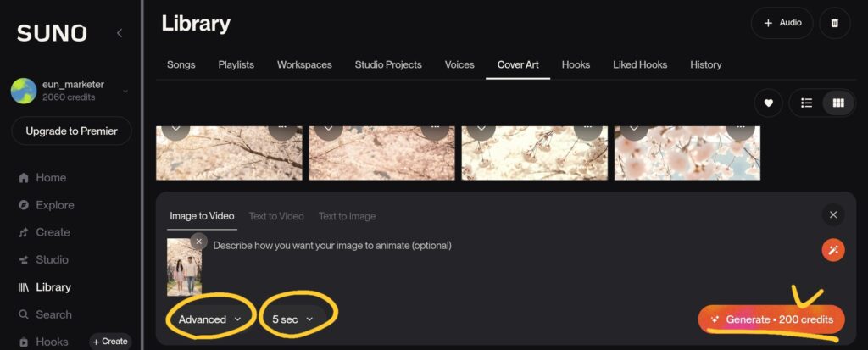
Task: Click Generate 200 credits button
Action: coord(771,319)
